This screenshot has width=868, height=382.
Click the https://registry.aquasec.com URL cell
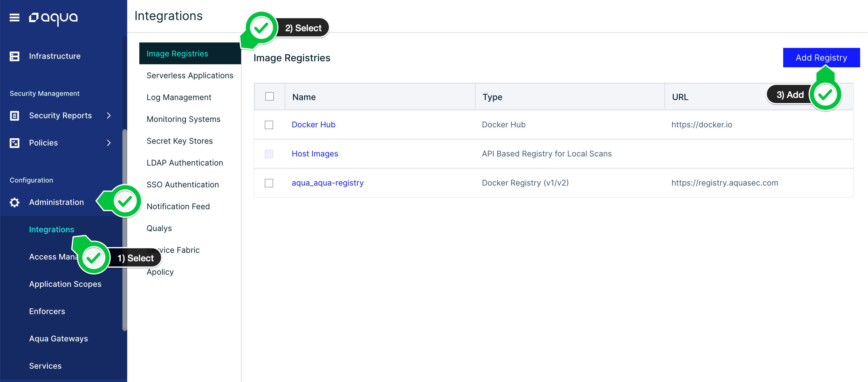(x=724, y=183)
